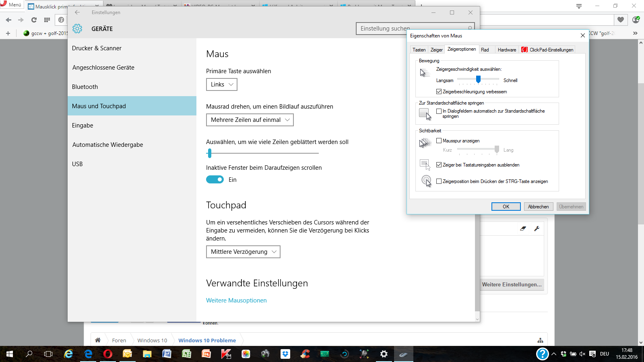Select Bluetooth in sidebar

coord(132,87)
